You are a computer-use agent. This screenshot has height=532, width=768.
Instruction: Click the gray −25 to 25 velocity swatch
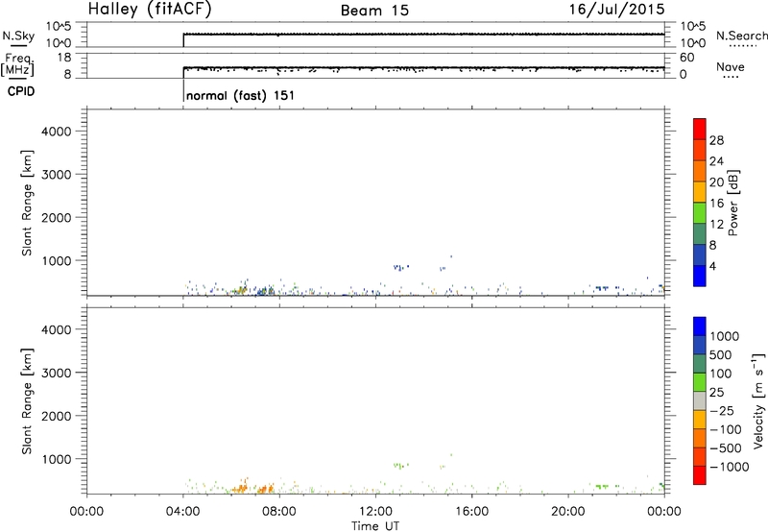click(x=700, y=401)
